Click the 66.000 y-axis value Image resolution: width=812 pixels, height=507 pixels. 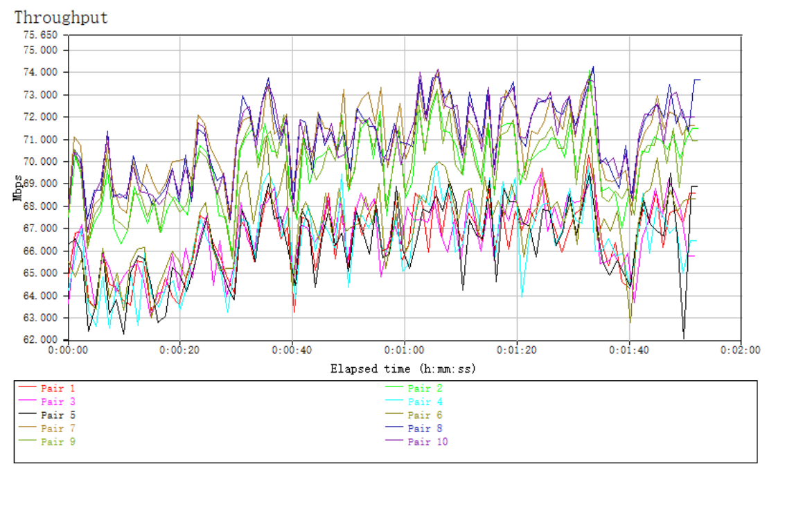click(x=40, y=251)
